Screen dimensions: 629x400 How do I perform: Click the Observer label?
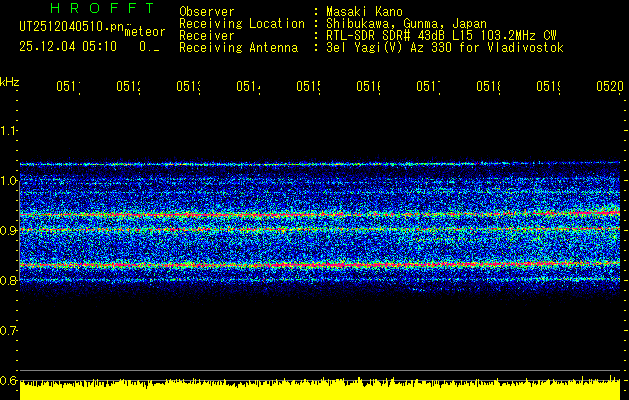pos(207,12)
